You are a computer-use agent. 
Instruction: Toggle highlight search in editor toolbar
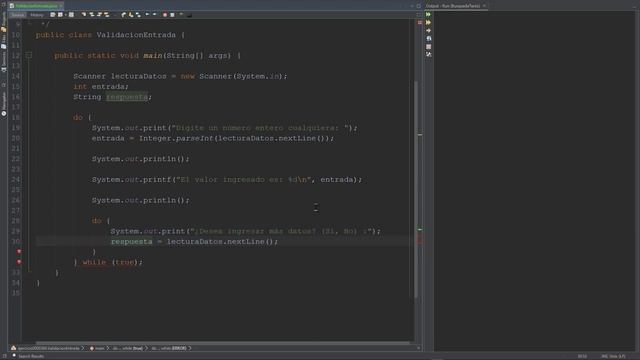[107, 15]
